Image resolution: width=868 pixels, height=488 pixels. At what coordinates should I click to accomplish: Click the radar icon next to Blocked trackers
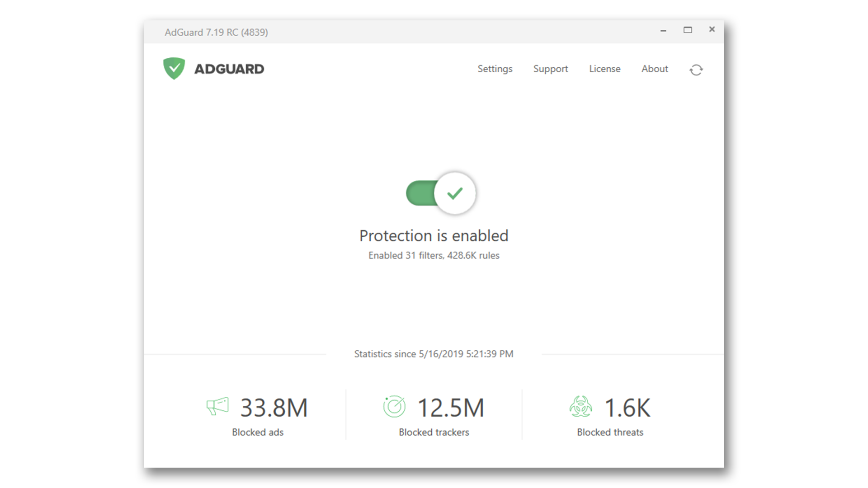394,406
